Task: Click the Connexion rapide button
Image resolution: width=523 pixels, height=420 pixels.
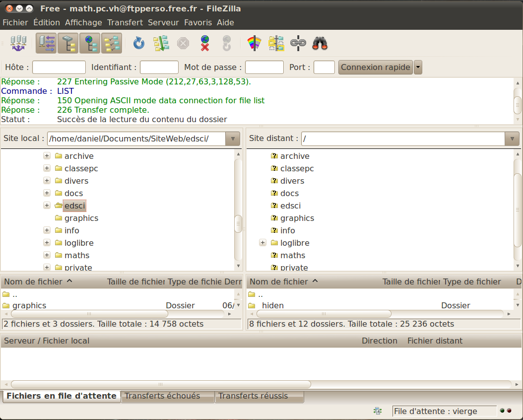Action: 375,68
